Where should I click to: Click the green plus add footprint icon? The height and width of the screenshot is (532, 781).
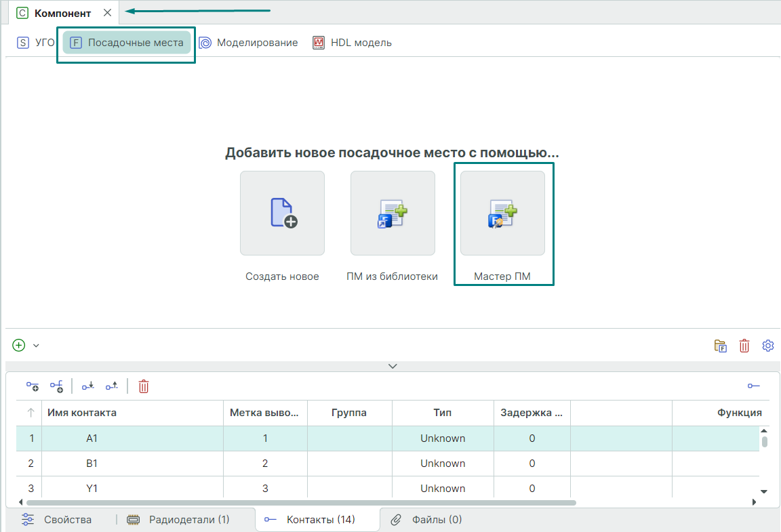tap(19, 345)
